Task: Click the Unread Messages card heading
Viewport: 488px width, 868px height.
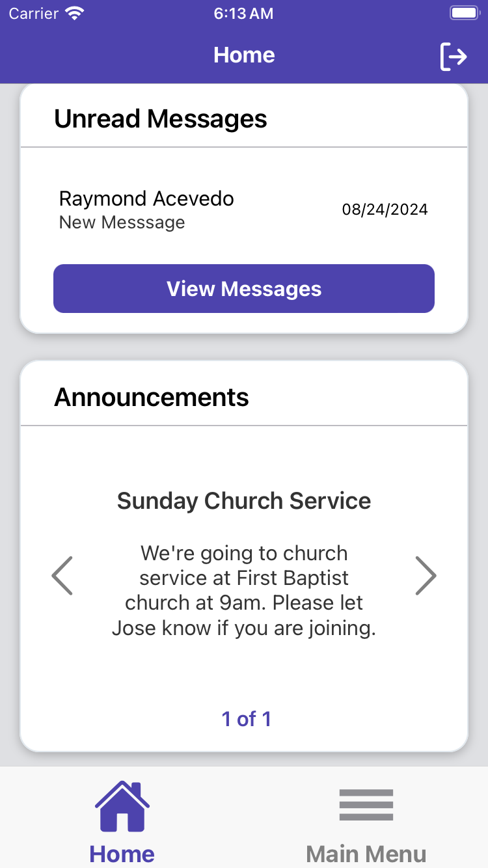Action: pyautogui.click(x=161, y=119)
